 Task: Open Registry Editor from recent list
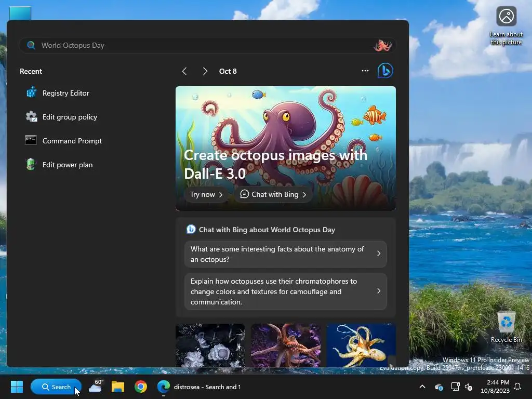click(x=58, y=93)
